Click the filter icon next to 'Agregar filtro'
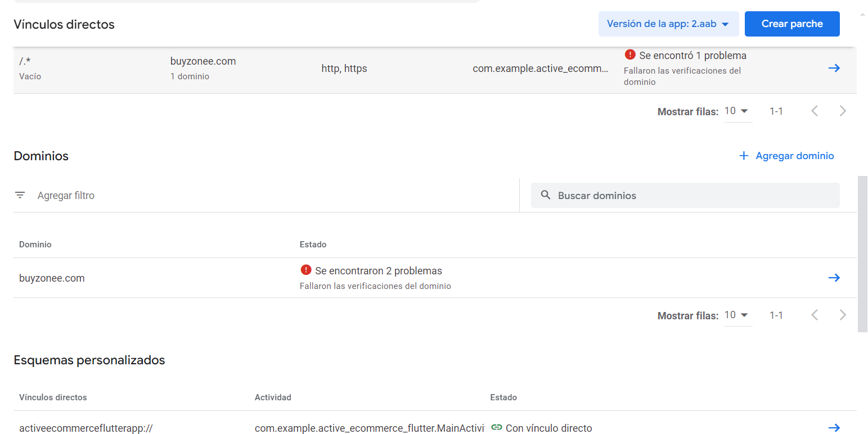Screen dimensions: 868x434 (x=20, y=195)
